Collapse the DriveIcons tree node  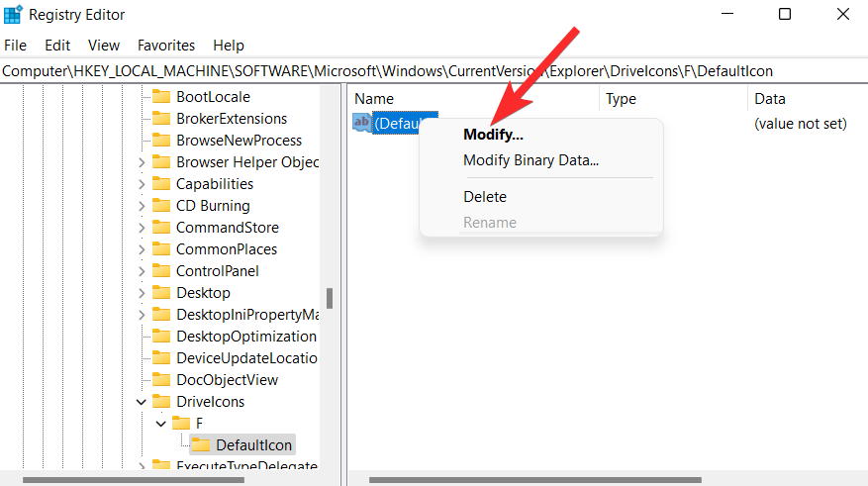142,402
